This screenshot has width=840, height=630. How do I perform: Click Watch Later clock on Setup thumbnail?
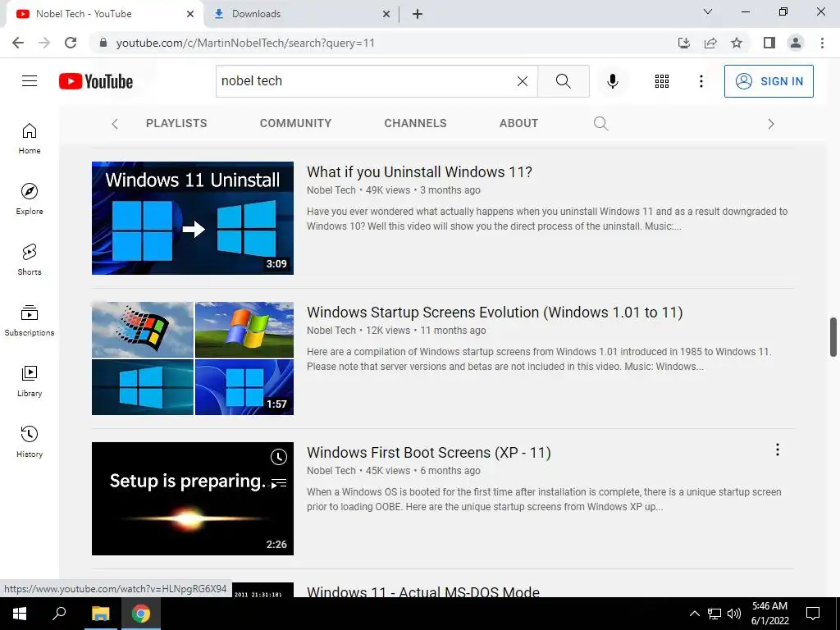[x=279, y=457]
